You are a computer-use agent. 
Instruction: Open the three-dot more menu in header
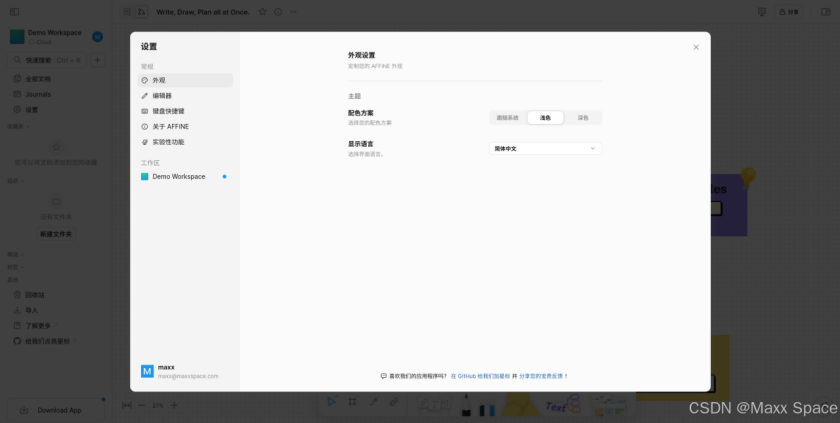[x=293, y=12]
